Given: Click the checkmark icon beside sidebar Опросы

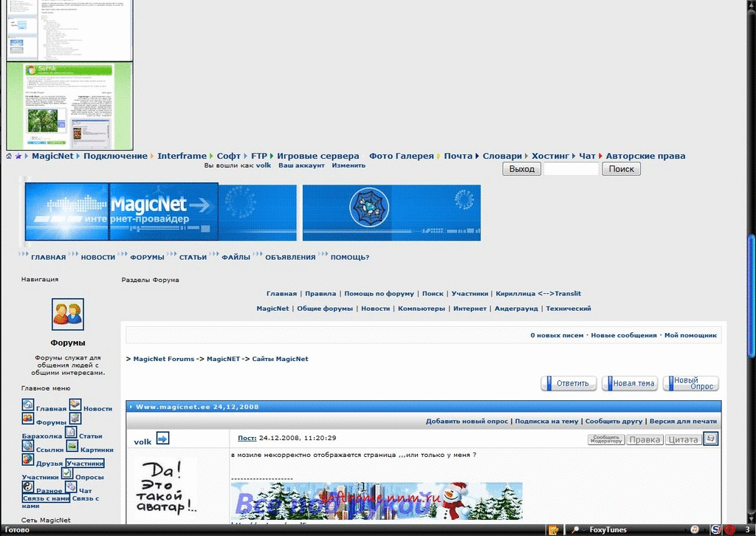Looking at the screenshot, I should [x=66, y=473].
